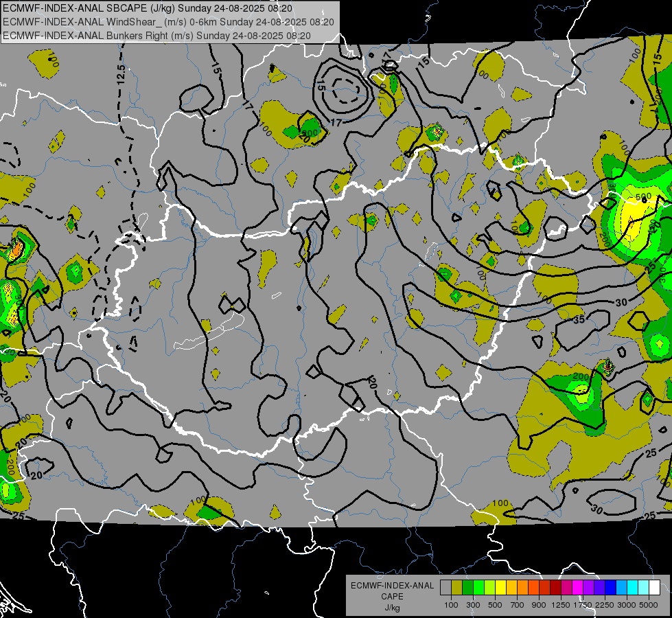Click the legend scale value 1750
This screenshot has height=618, width=672.
click(x=583, y=605)
